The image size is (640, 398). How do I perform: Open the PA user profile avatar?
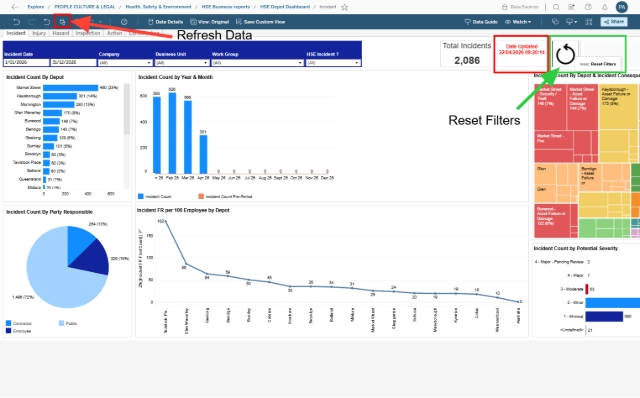622,7
